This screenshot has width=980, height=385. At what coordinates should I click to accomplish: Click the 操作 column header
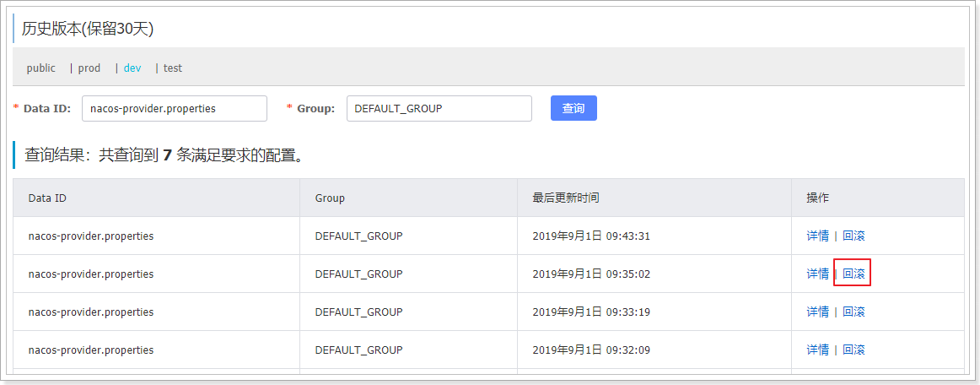817,198
